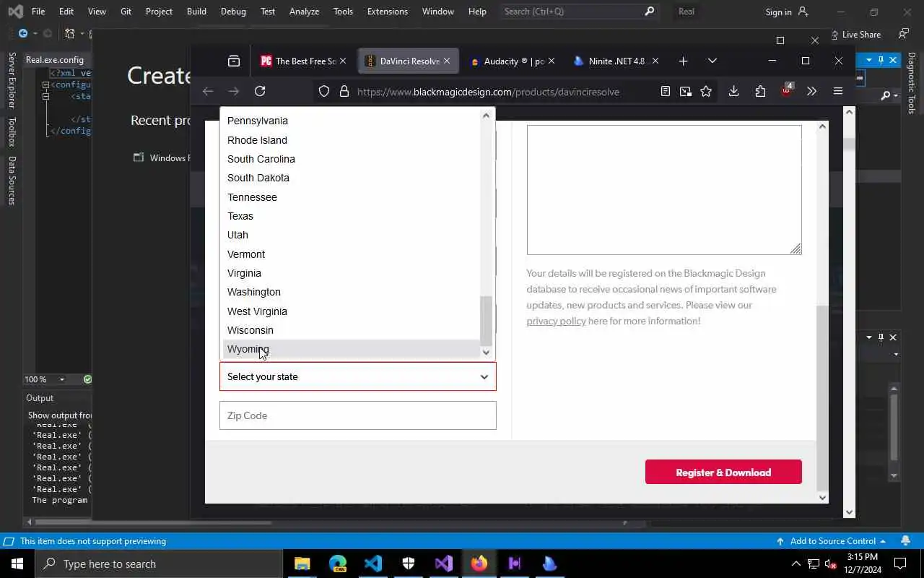Screen dimensions: 924x578
Task: Open Add to Source Control menu
Action: (x=830, y=541)
